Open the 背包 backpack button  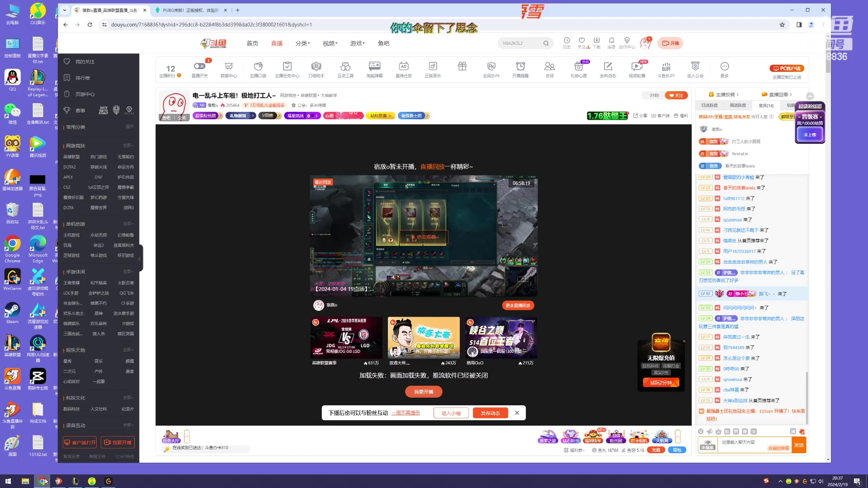click(x=677, y=450)
